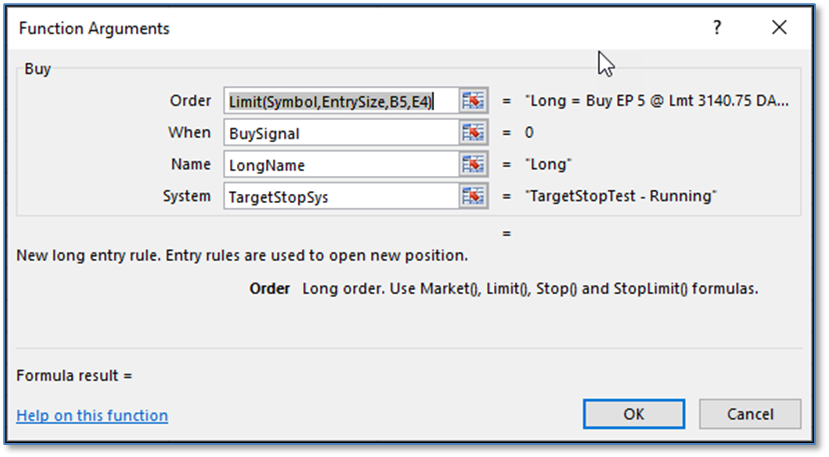Click inside the Order formula input box

point(341,101)
